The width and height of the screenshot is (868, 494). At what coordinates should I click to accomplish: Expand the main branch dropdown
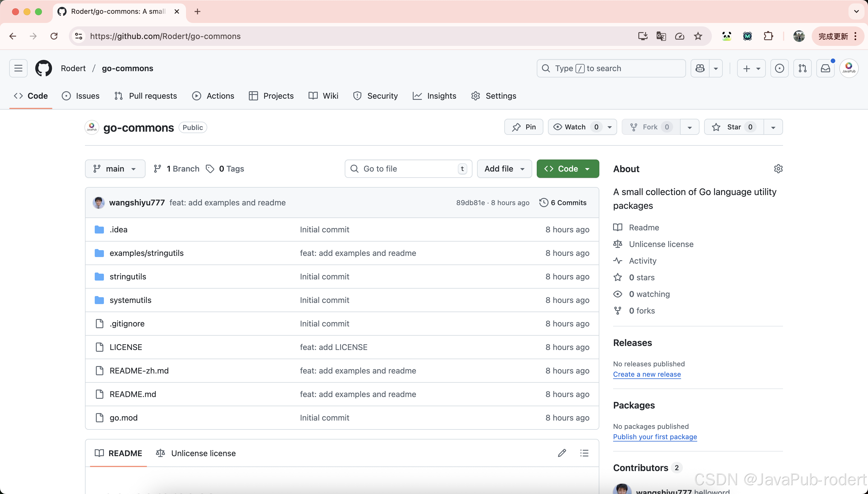tap(115, 169)
